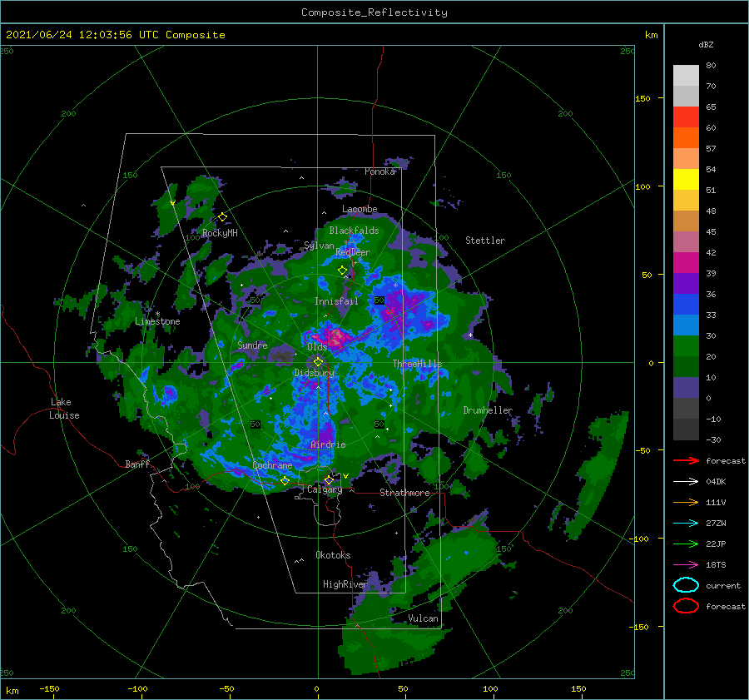Click the yellow diamond marker beside RockyMH
Screen dimensions: 749x700
tap(222, 217)
